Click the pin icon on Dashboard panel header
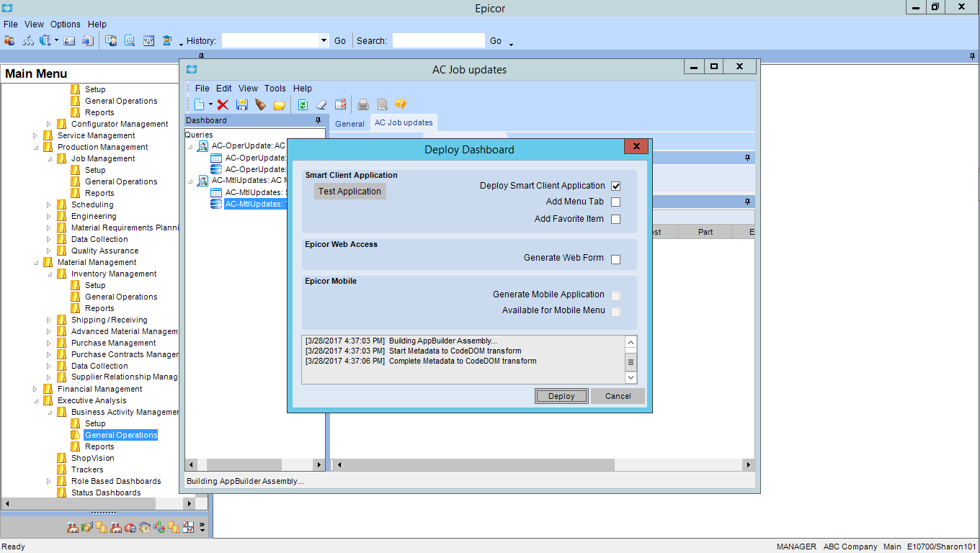Viewport: 980px width, 553px height. pyautogui.click(x=318, y=120)
